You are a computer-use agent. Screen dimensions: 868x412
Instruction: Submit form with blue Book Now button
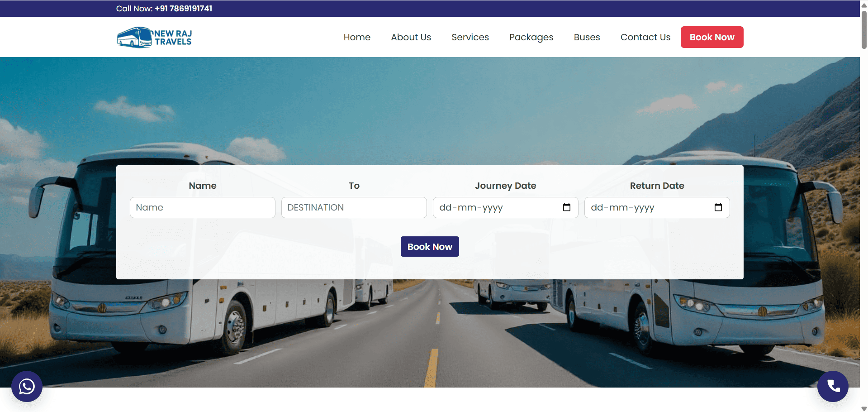click(429, 247)
